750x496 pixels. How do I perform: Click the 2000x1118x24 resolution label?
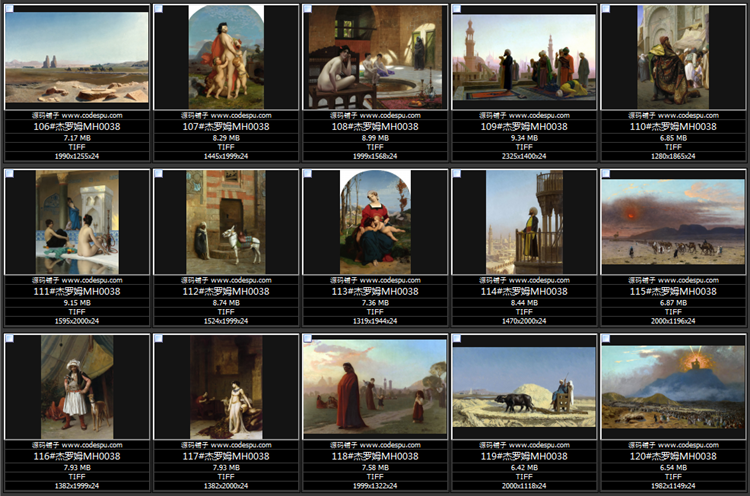[524, 485]
